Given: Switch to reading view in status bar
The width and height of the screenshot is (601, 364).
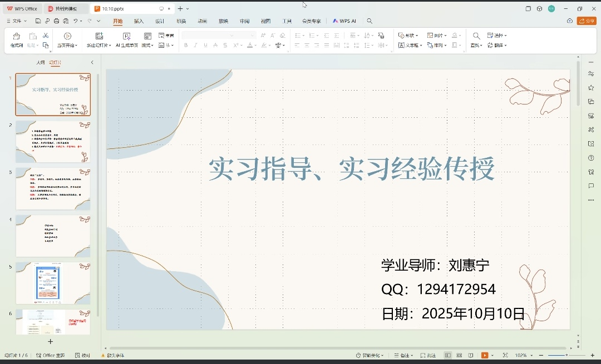Looking at the screenshot, I should (x=471, y=355).
